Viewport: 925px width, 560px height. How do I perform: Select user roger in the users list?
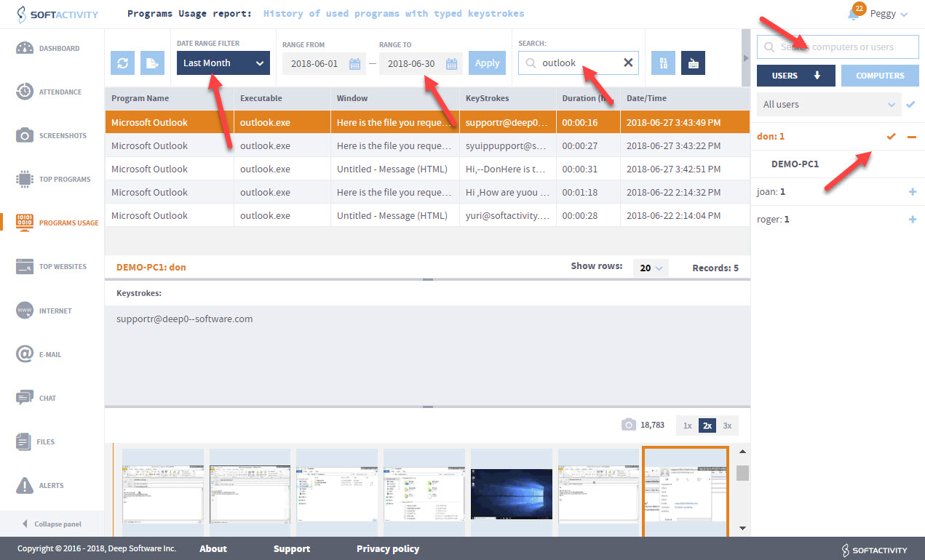coord(774,219)
